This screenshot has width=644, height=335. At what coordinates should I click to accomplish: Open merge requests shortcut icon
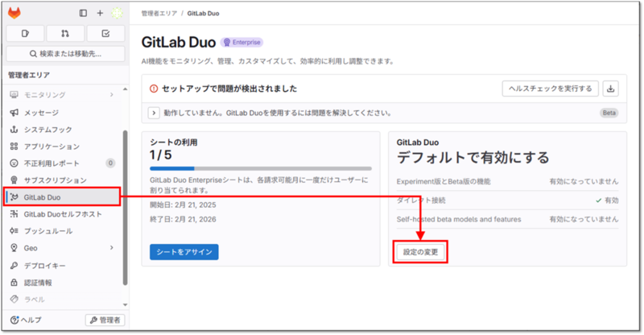tap(65, 33)
